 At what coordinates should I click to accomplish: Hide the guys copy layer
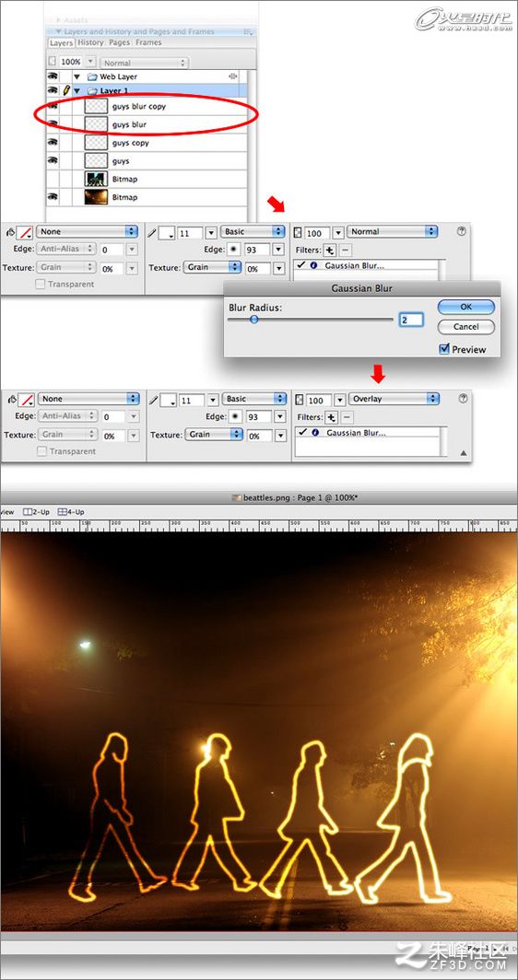[53, 143]
